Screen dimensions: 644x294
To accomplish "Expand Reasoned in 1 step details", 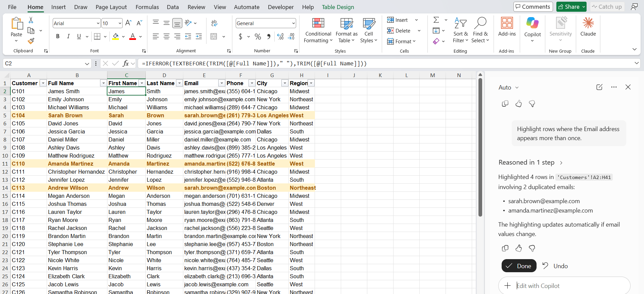I will (x=531, y=163).
